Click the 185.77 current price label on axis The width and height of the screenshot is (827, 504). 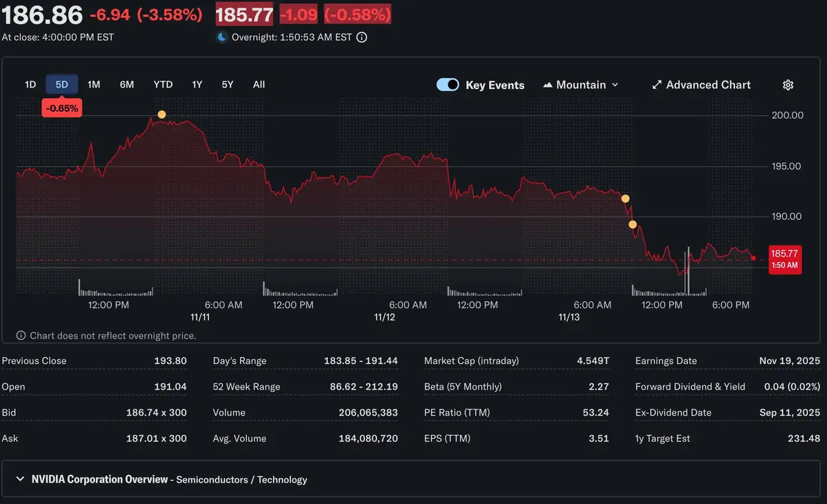785,259
